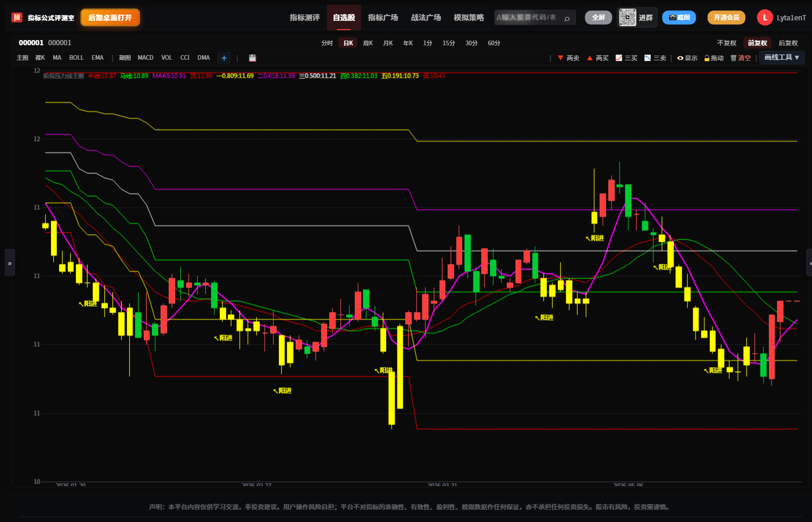Add the CCI sub-chart indicator
The width and height of the screenshot is (812, 522).
[x=185, y=58]
